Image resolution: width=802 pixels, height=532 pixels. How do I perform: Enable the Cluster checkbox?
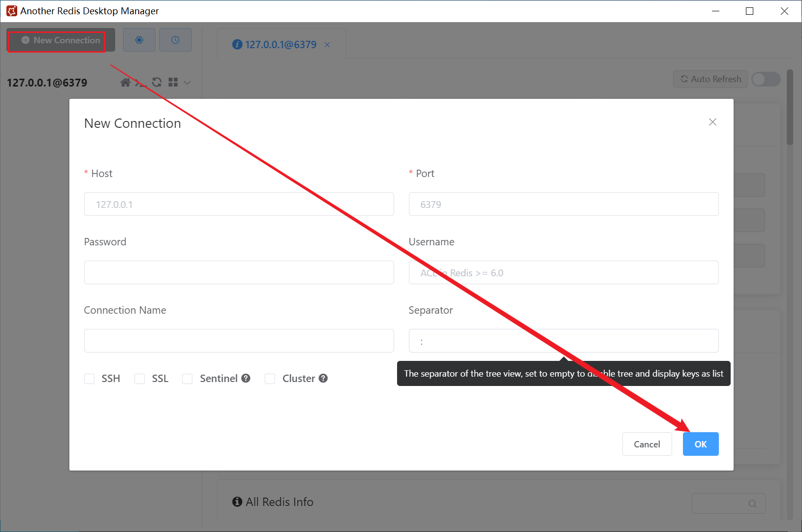[270, 379]
